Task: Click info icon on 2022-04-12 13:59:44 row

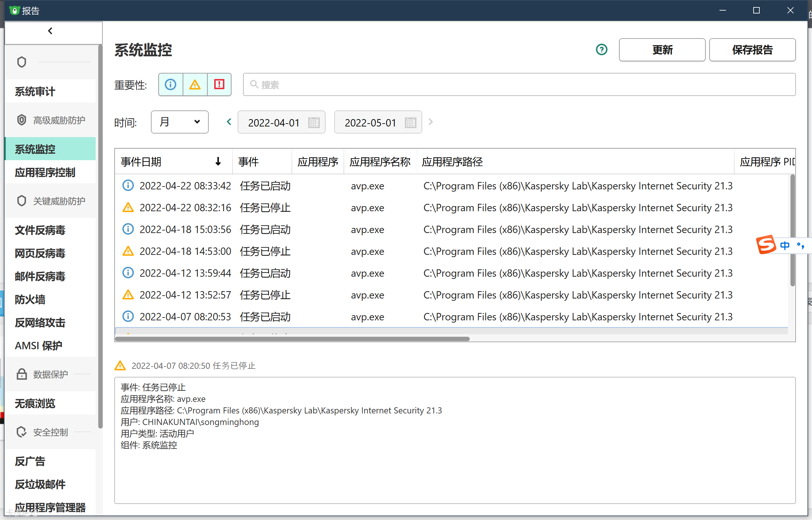Action: [x=128, y=273]
